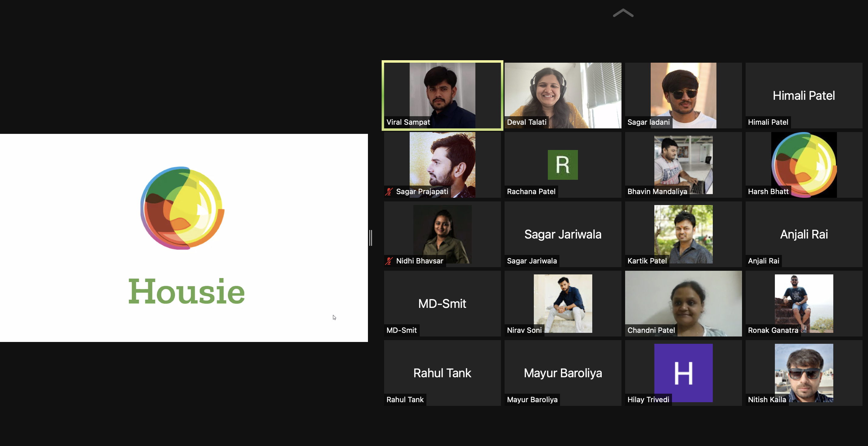Select the Anjali Rai participant tile
Screen dimensions: 868x446
804,234
